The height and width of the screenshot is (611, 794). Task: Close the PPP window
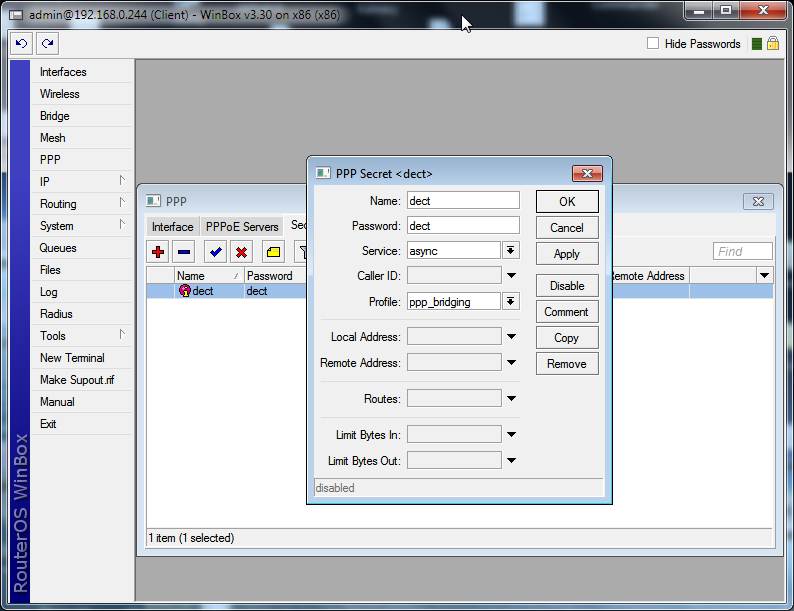point(758,201)
